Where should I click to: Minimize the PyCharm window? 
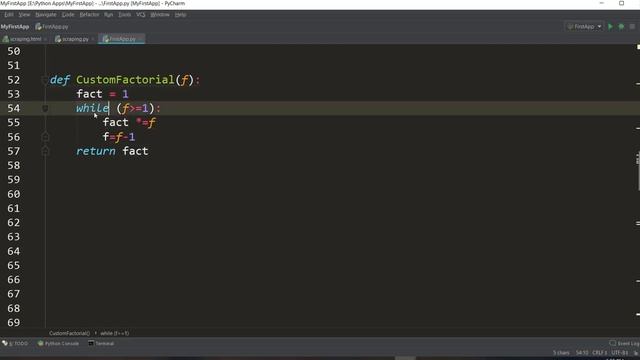pyautogui.click(x=601, y=3)
